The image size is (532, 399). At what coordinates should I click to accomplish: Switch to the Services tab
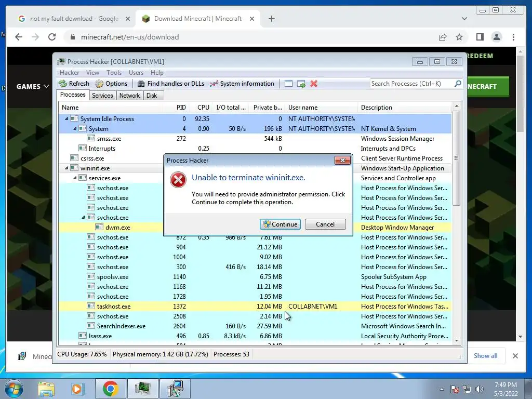(x=102, y=96)
